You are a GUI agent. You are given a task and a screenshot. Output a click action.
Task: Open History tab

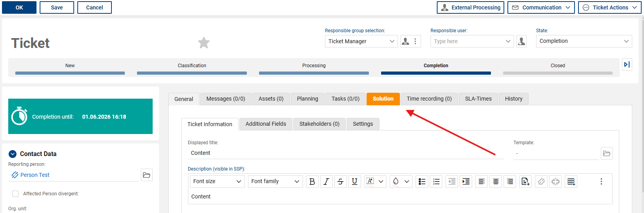pyautogui.click(x=513, y=99)
